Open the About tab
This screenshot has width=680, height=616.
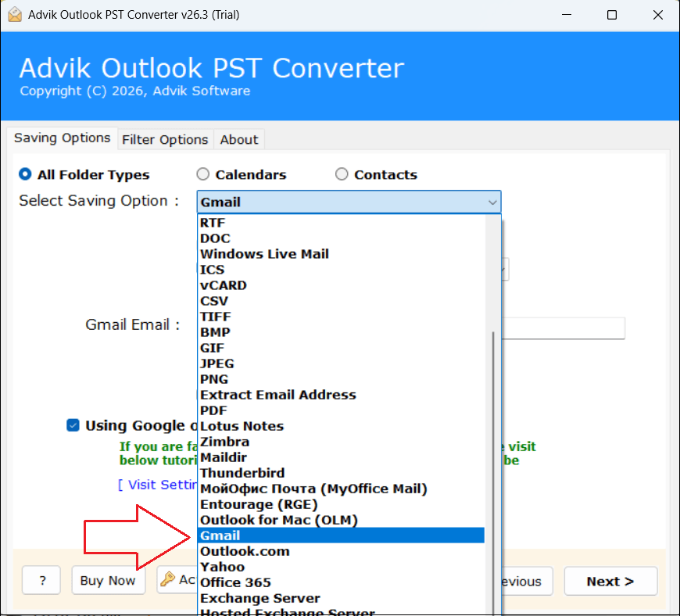coord(239,140)
